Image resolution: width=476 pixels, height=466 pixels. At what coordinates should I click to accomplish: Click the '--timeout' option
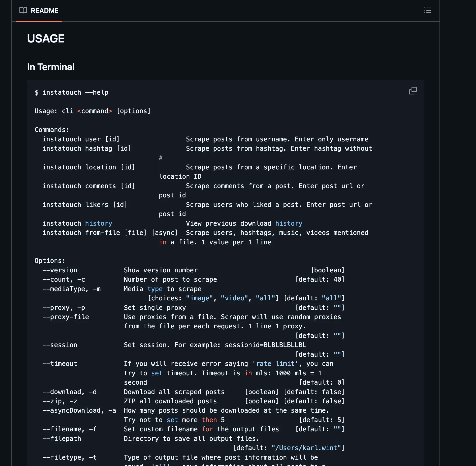click(x=60, y=364)
